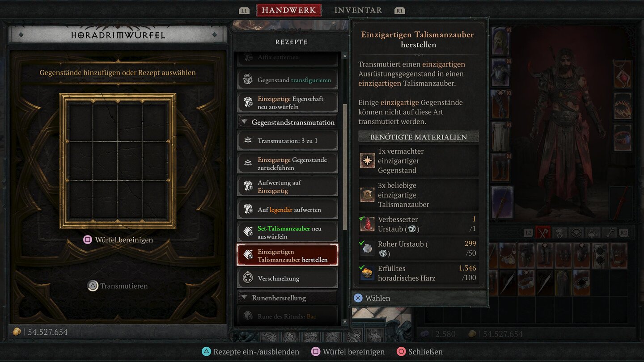The height and width of the screenshot is (362, 644).
Task: Click the Erfülltes horadrisches Harz icon
Action: 367,273
